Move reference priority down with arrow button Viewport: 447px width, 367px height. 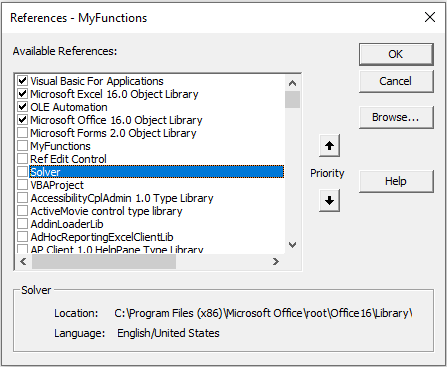coord(329,200)
